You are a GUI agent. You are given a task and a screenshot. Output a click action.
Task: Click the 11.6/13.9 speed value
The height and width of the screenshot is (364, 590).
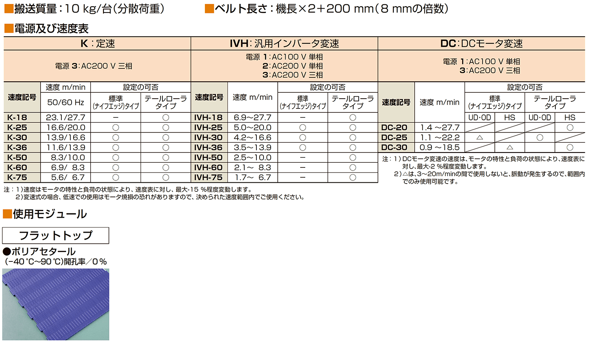tap(66, 147)
